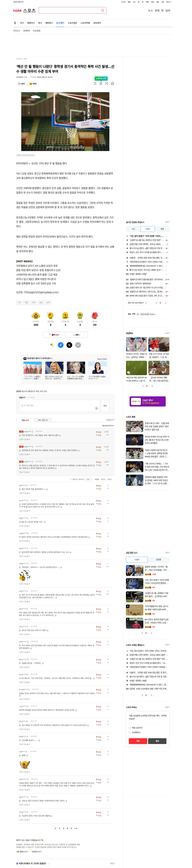Pick the 속상해요 emoticon reaction
This screenshot has width=192, height=868.
click(80, 315)
